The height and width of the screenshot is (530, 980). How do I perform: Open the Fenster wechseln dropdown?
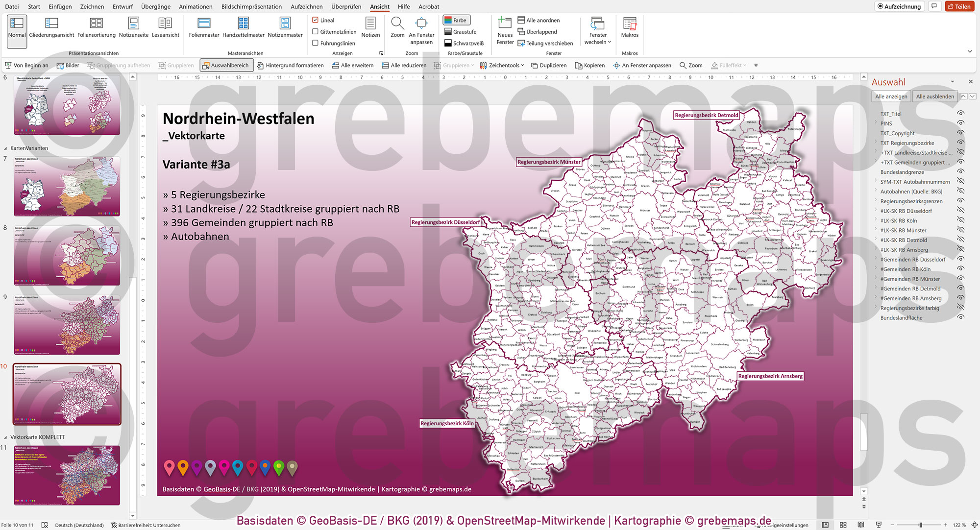[x=597, y=29]
